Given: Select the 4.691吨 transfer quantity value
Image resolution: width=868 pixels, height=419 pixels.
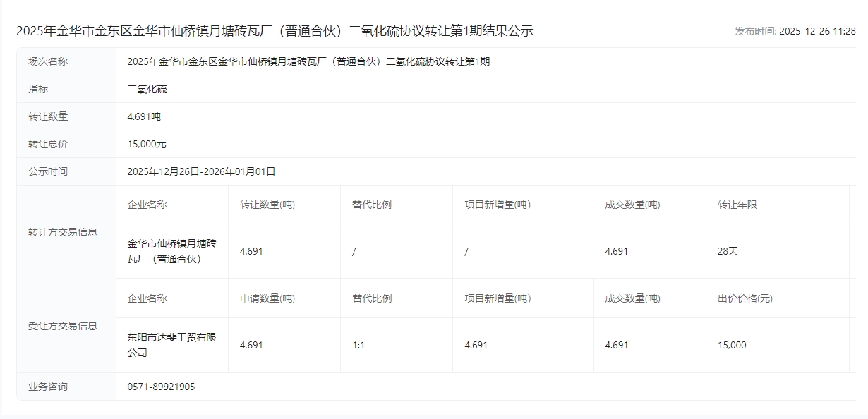Looking at the screenshot, I should coord(144,116).
